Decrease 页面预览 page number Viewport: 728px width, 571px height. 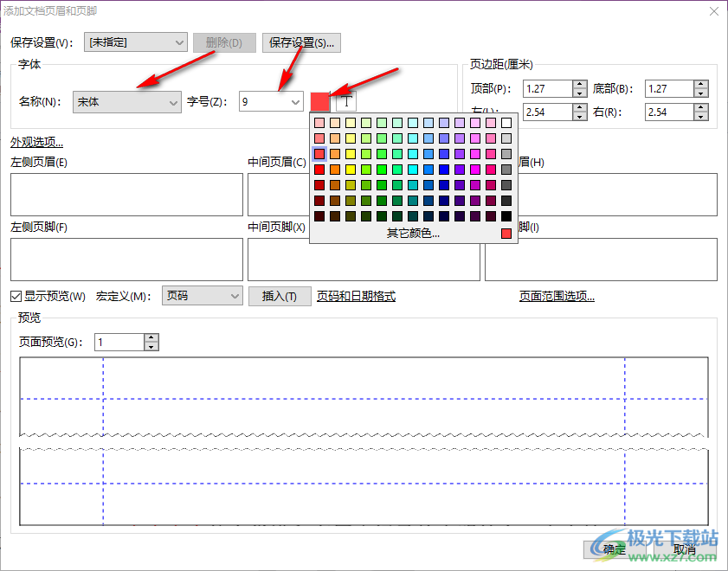pyautogui.click(x=151, y=347)
